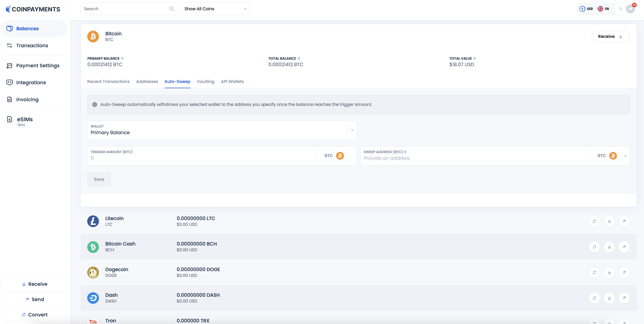Expand the sweep address BTC coin selector
This screenshot has height=324, width=644.
tap(625, 156)
